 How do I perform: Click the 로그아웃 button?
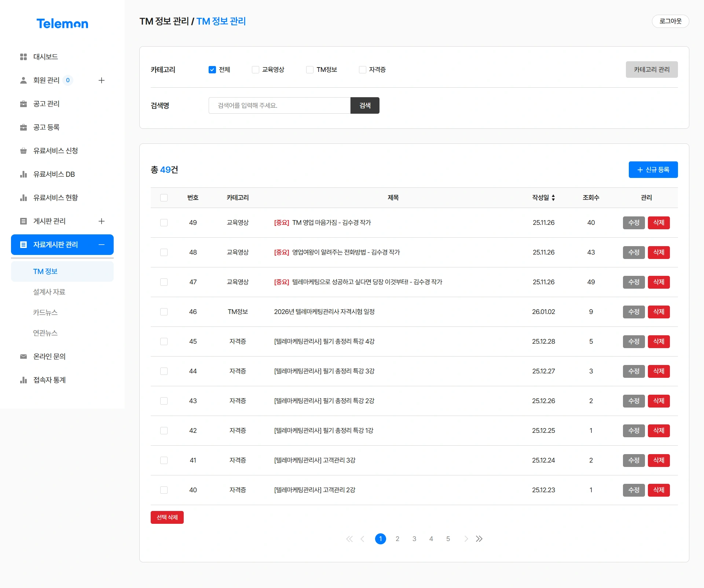click(671, 21)
